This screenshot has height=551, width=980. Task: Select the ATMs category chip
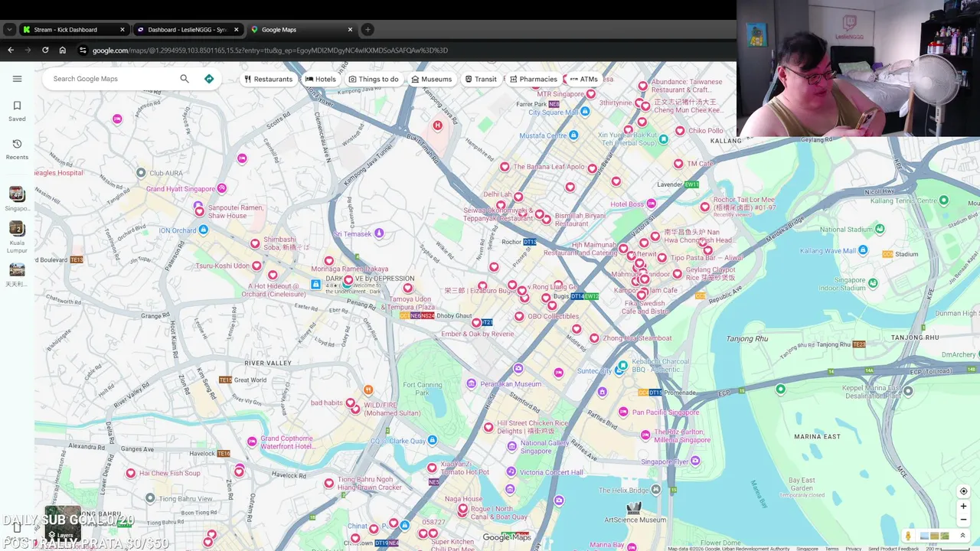[x=583, y=79]
